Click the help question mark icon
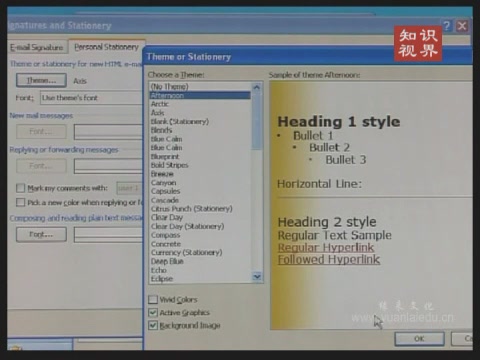Viewport: 480px width, 360px height. 447,26
